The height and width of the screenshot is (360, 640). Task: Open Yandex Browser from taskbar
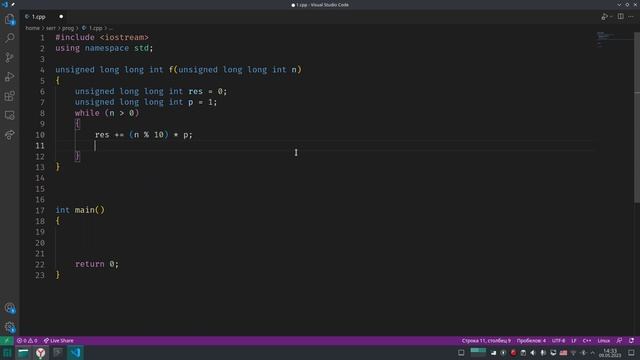[40, 353]
